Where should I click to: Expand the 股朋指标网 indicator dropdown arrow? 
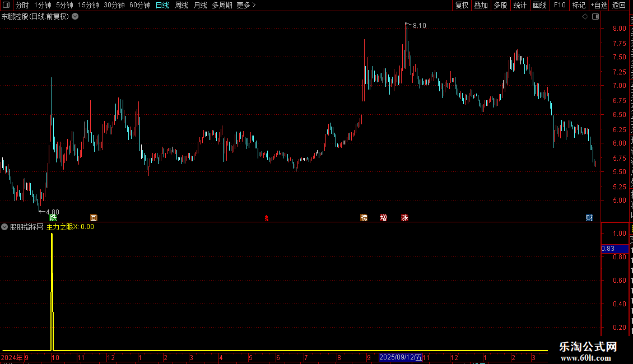coord(4,227)
